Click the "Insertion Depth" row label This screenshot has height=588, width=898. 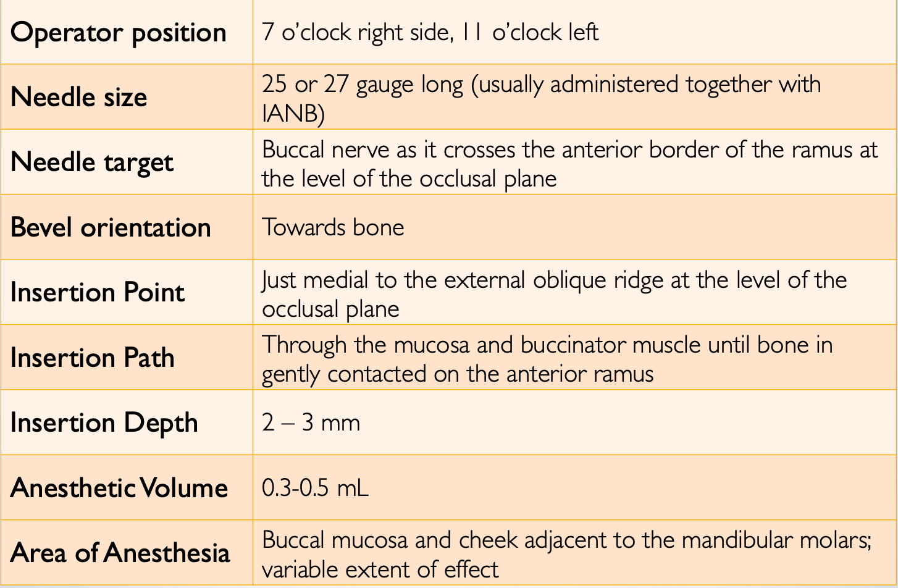point(104,423)
